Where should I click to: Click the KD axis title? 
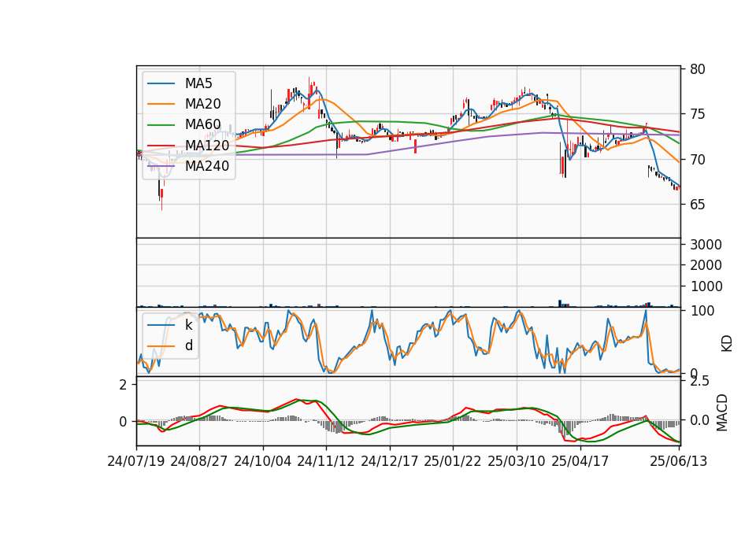727,343
